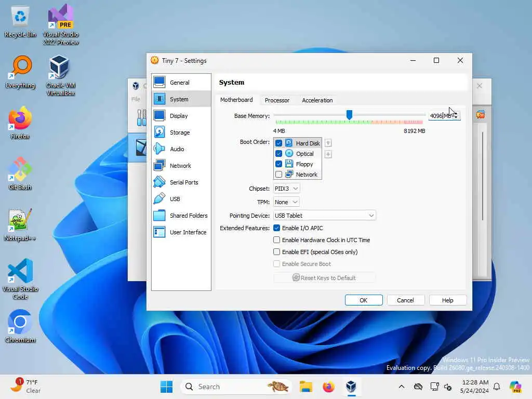Select the Network boot device icon
The width and height of the screenshot is (532, 399).
tap(289, 175)
